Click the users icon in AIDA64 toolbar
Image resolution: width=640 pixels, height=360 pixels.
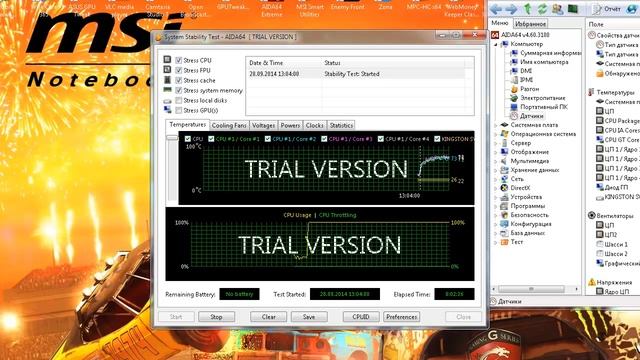coord(557,9)
